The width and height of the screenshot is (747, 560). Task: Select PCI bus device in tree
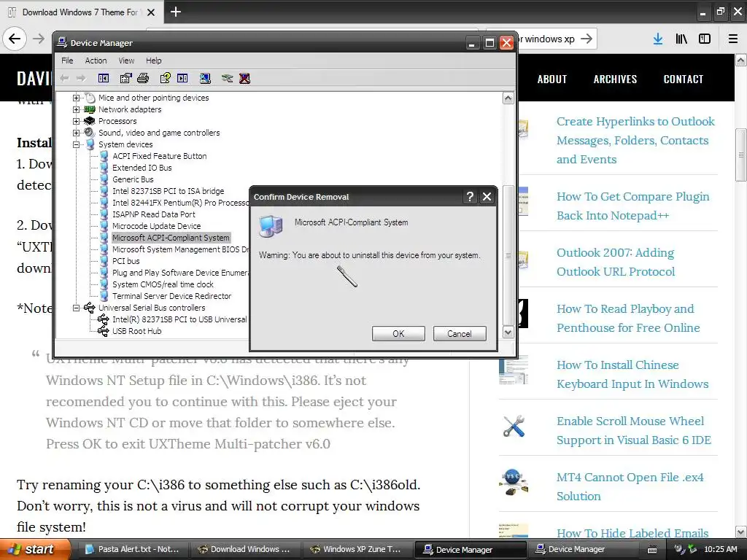pyautogui.click(x=125, y=261)
